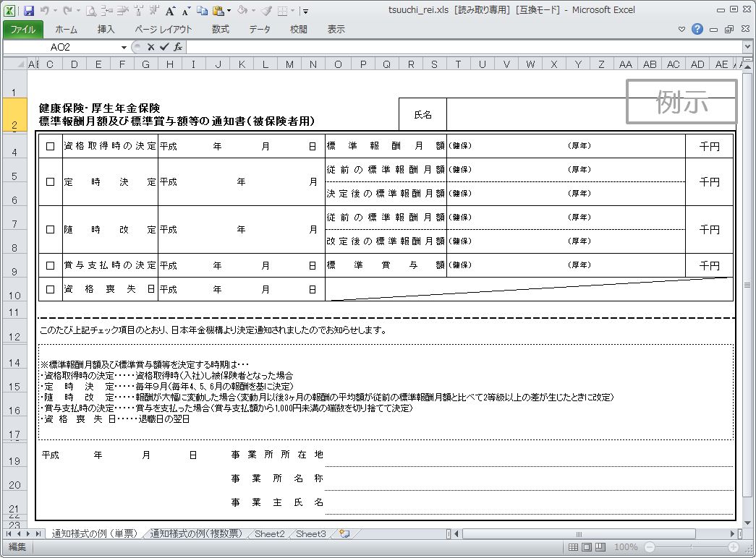Increase font size using the toolbar icon
This screenshot has height=558, width=756.
tap(170, 9)
